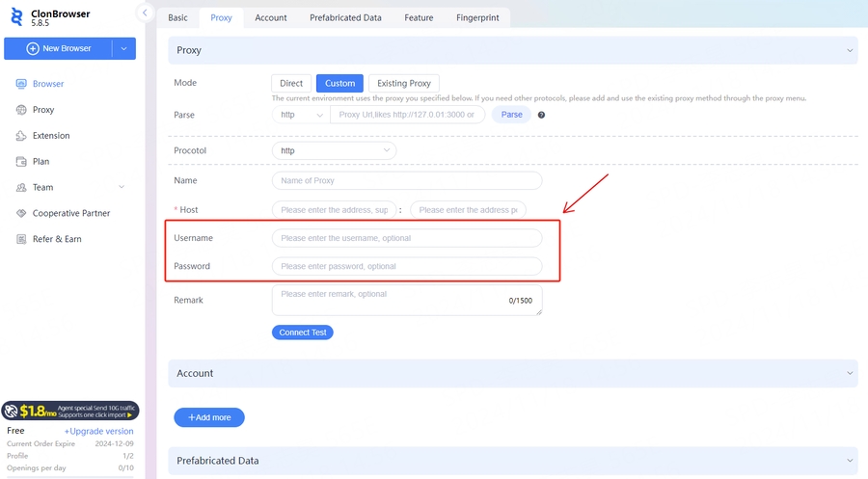Switch to the Prefabricated Data tab
The height and width of the screenshot is (479, 868).
tap(345, 17)
